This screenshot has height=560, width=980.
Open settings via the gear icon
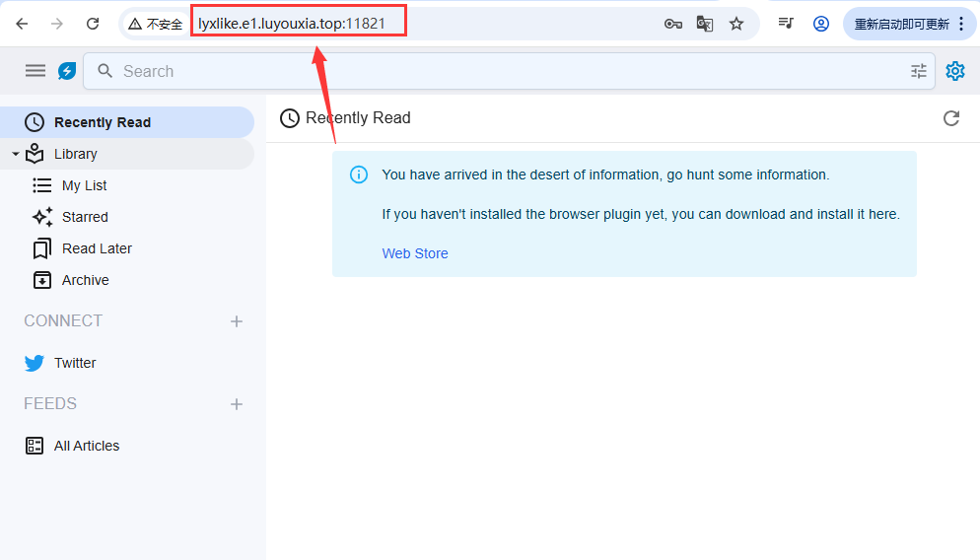(x=955, y=71)
